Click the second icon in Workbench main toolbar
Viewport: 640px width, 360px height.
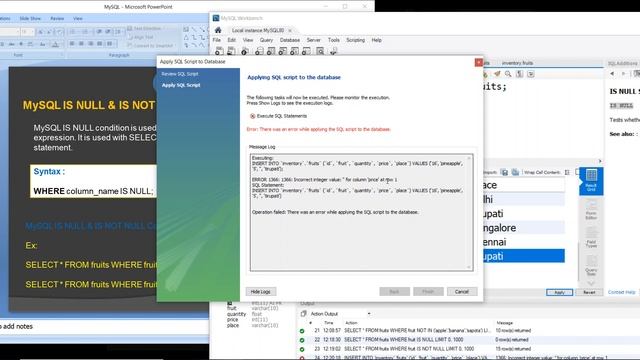[231, 51]
